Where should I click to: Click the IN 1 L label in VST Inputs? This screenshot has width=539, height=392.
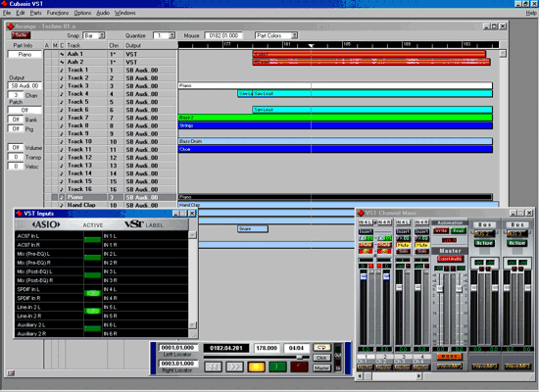(111, 236)
